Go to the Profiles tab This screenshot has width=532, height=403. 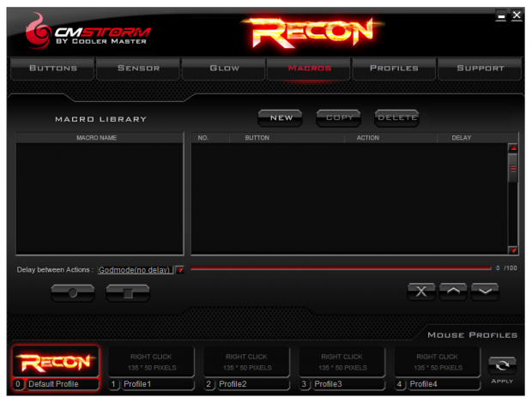(x=394, y=68)
